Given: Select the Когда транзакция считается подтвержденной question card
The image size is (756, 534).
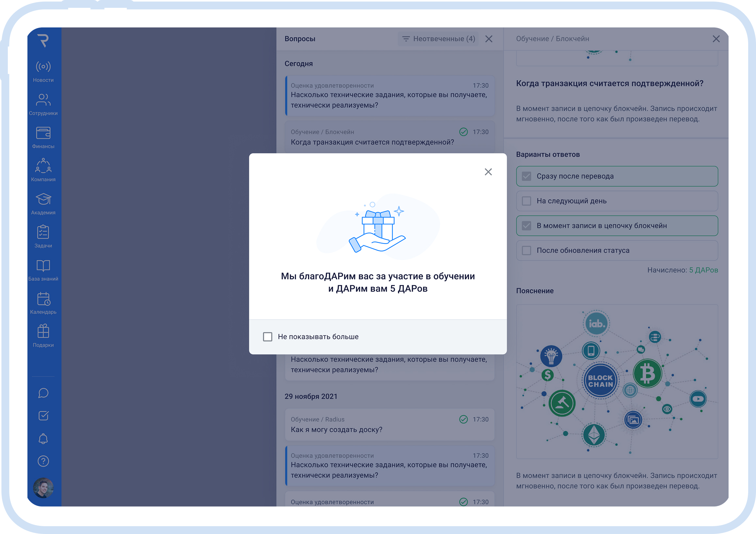Looking at the screenshot, I should pyautogui.click(x=390, y=137).
